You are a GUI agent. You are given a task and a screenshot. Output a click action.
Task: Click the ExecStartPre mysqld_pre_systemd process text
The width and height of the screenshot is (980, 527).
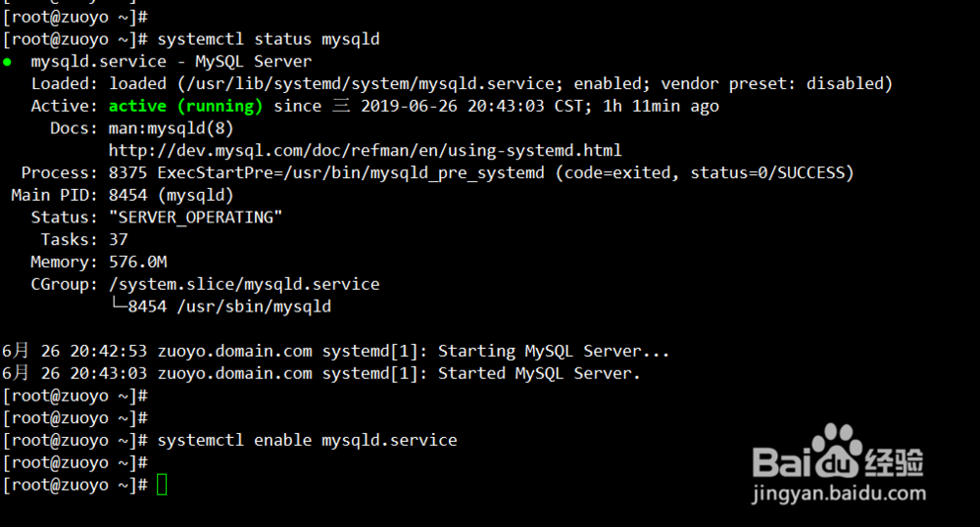pos(351,173)
